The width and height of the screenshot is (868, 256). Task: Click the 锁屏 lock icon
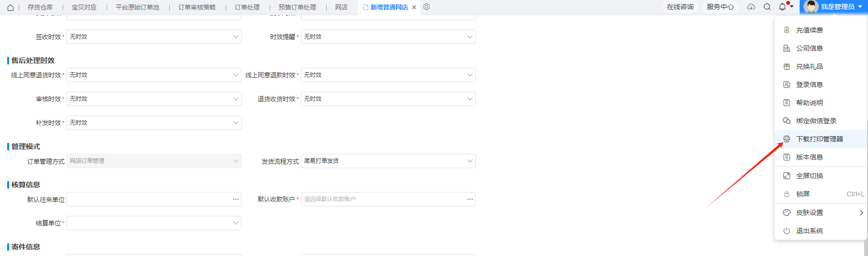pos(787,194)
